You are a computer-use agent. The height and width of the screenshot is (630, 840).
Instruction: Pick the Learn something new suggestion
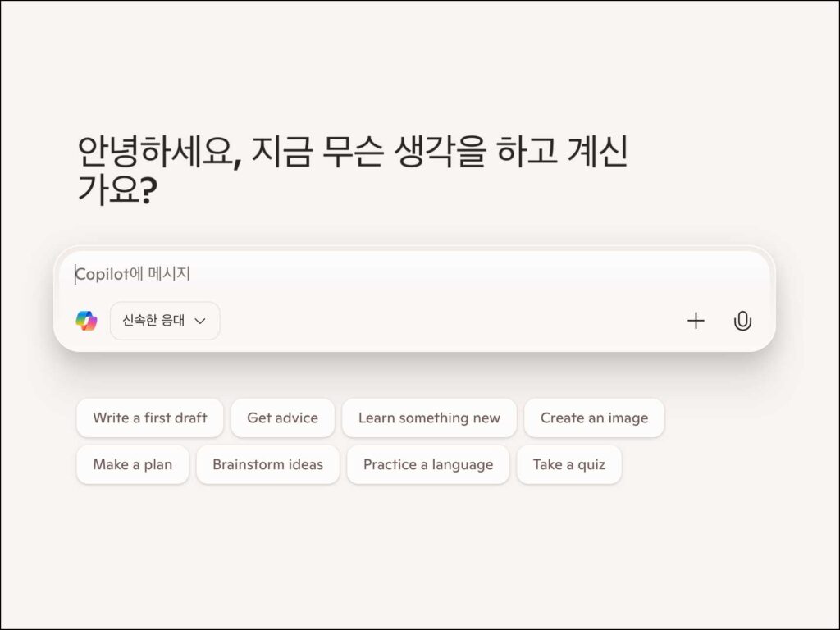point(429,418)
